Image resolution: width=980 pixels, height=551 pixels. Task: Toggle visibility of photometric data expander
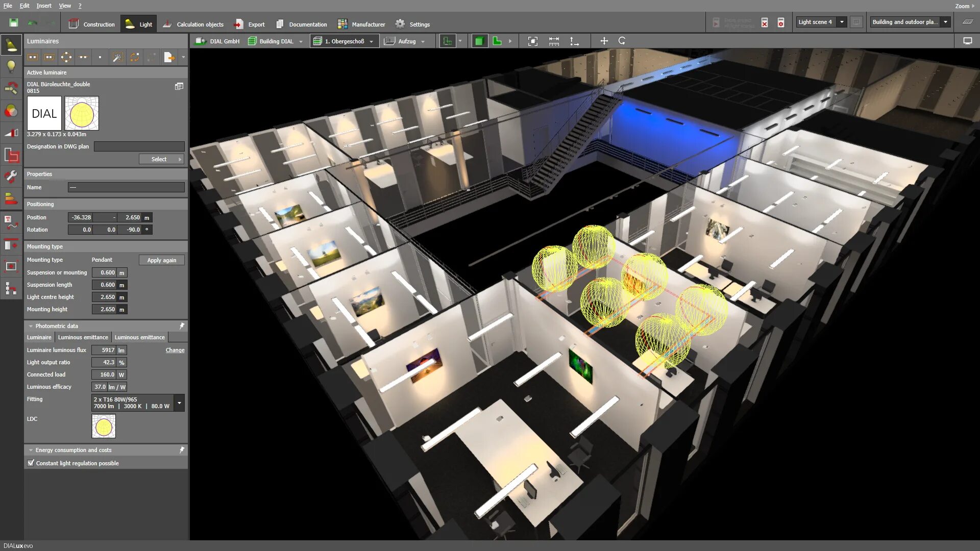(x=31, y=325)
